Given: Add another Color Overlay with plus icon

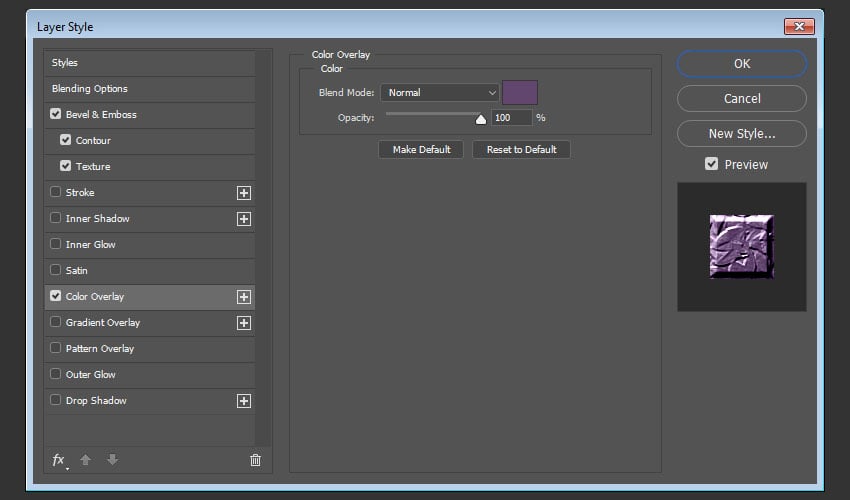Looking at the screenshot, I should 244,297.
